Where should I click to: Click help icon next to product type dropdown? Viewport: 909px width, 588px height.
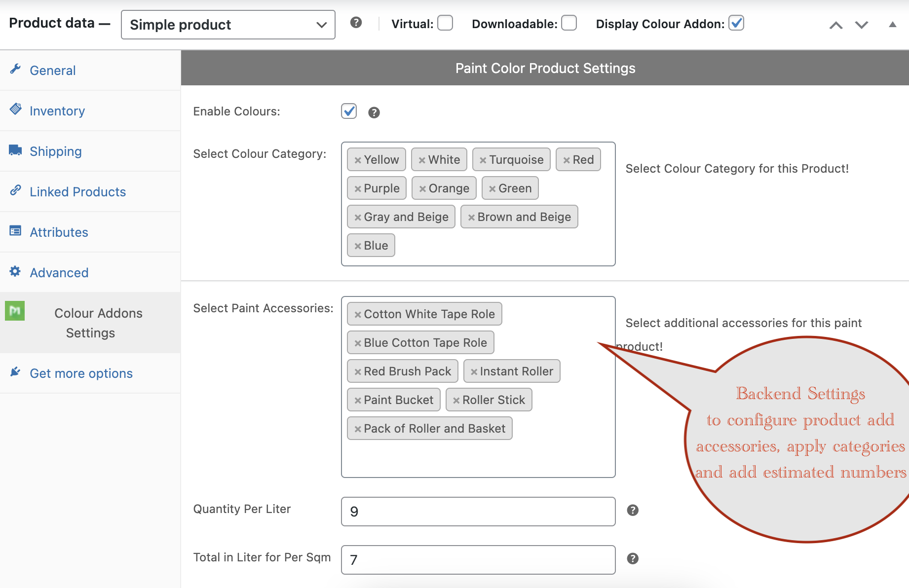click(x=356, y=23)
